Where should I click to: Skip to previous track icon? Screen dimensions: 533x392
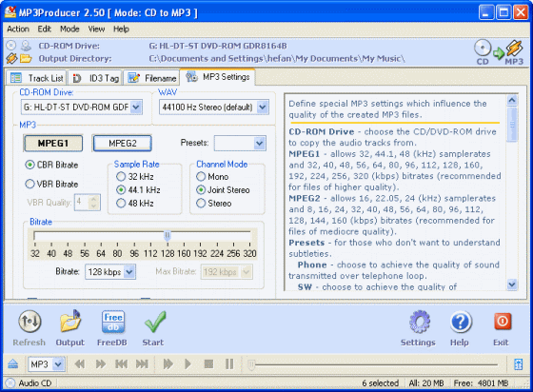pos(122,364)
